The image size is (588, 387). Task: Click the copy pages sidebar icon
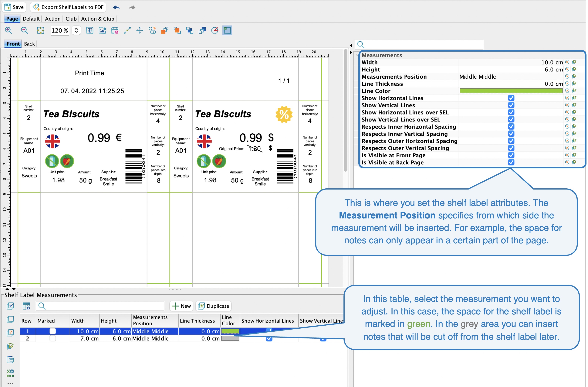(10, 320)
